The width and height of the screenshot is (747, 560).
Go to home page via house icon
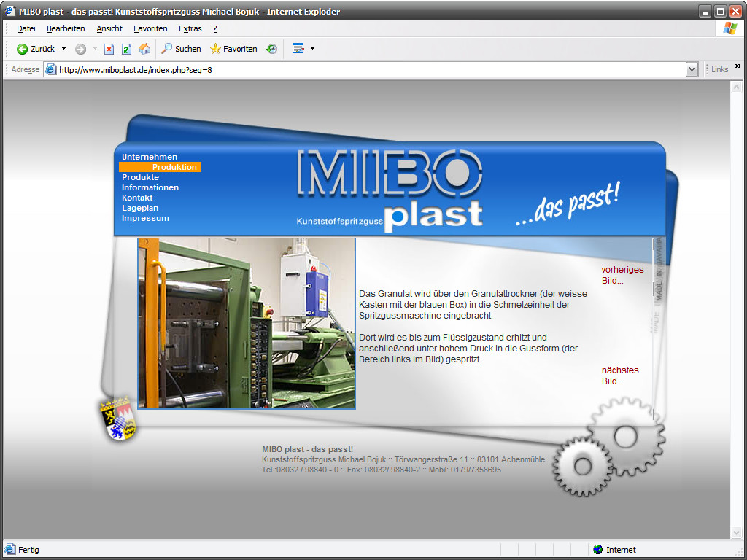[x=144, y=49]
